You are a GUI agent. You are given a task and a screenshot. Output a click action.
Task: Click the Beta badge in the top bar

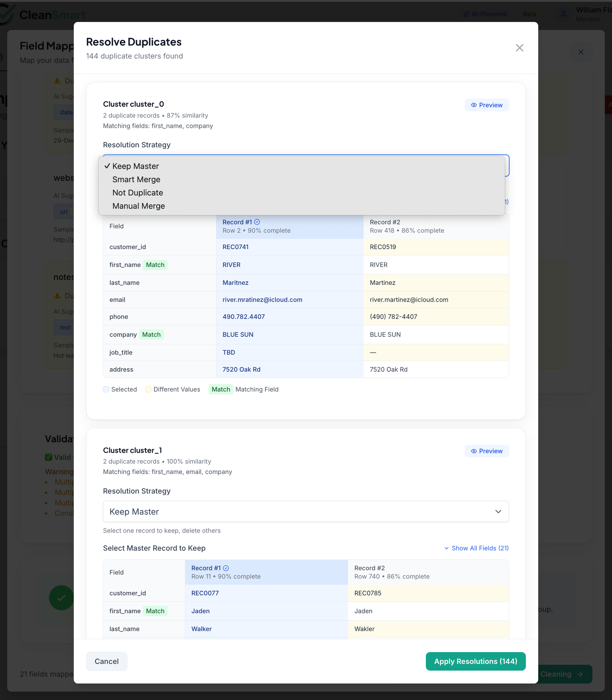[x=529, y=14]
